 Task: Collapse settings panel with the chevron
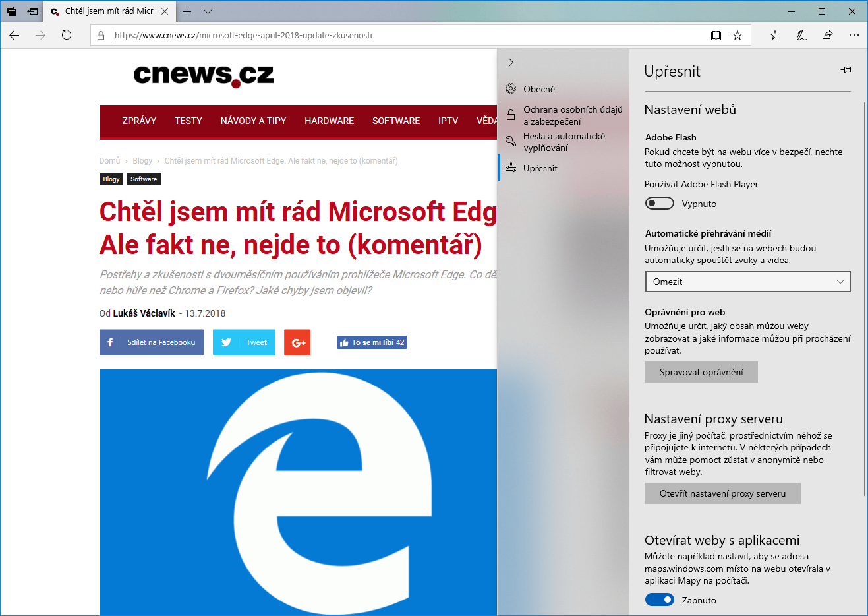coord(511,61)
